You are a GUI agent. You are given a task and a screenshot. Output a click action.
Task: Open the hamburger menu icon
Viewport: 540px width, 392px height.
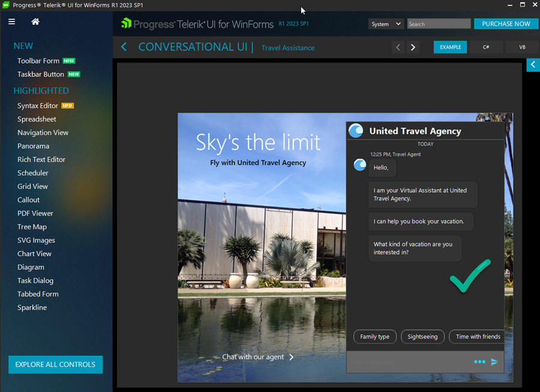[x=12, y=22]
